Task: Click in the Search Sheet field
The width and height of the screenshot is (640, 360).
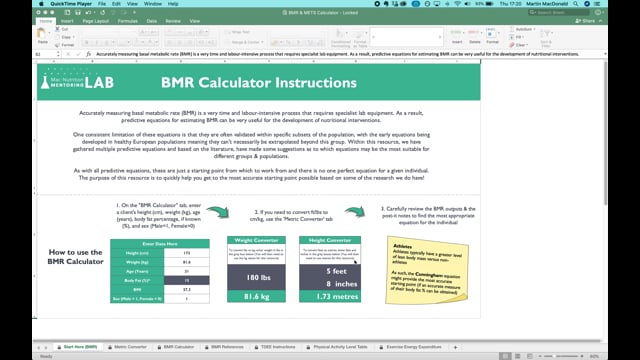Action: coord(560,13)
